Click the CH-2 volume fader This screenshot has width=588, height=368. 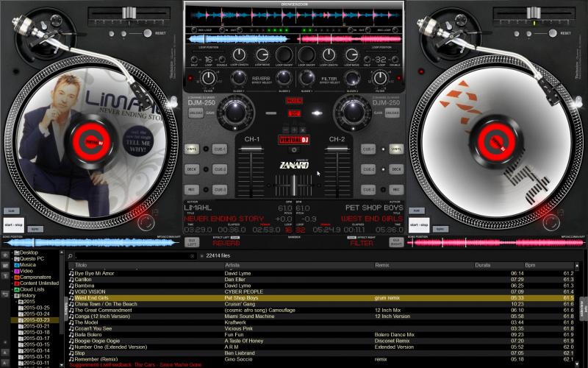337,149
